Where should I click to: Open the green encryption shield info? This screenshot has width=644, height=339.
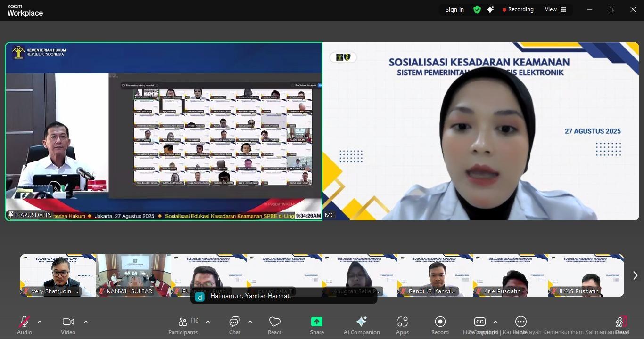[x=477, y=9]
